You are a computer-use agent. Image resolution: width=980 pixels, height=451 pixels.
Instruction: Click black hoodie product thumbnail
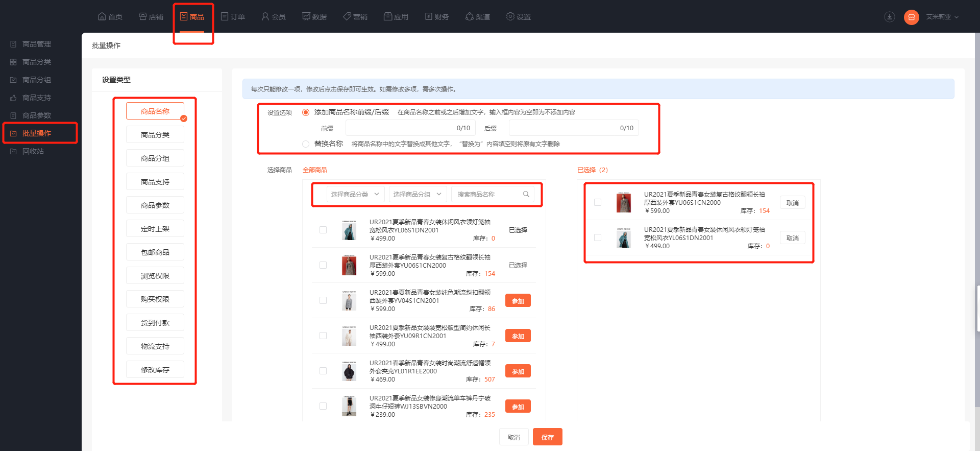tap(349, 371)
